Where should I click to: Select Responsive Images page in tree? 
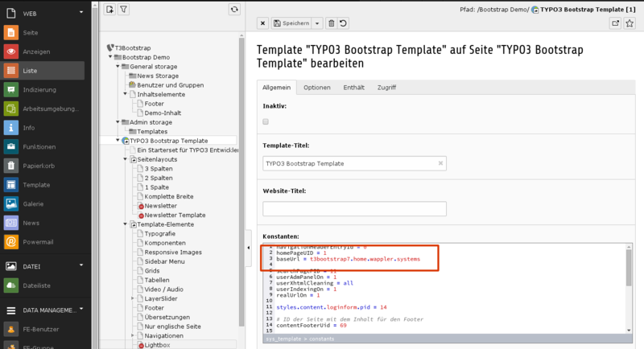tap(173, 253)
